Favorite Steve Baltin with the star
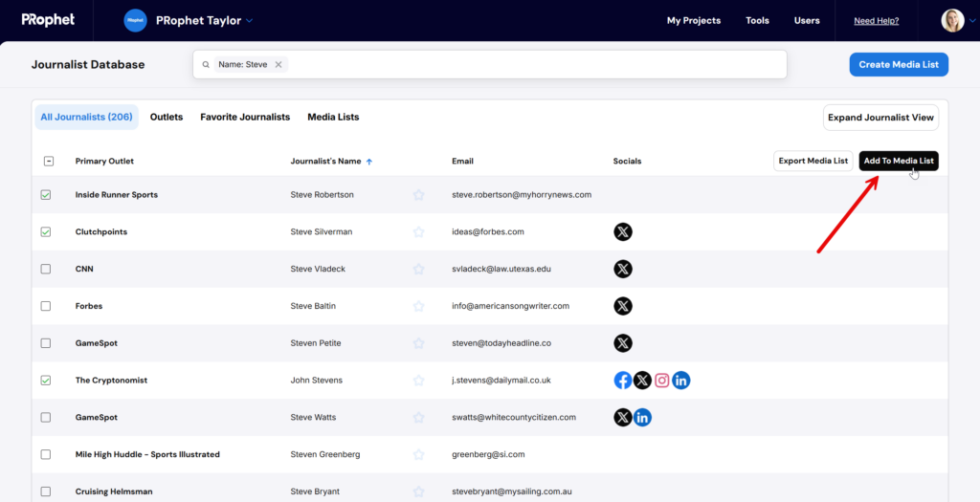This screenshot has width=980, height=502. (x=419, y=307)
